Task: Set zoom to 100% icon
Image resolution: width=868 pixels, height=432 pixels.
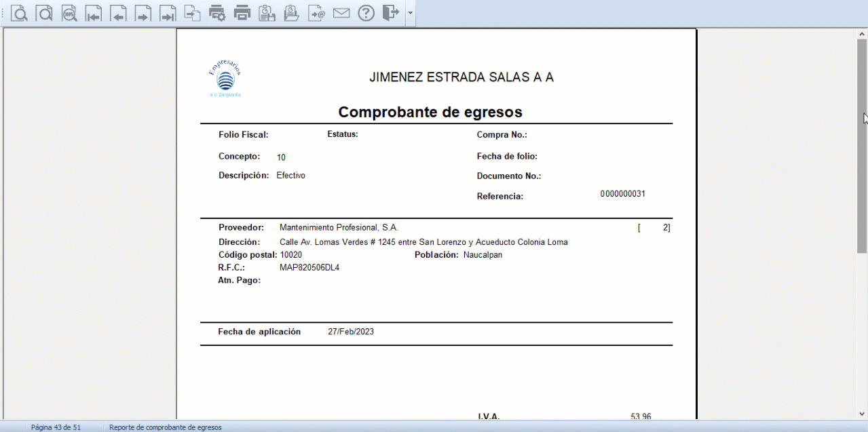Action: 69,13
